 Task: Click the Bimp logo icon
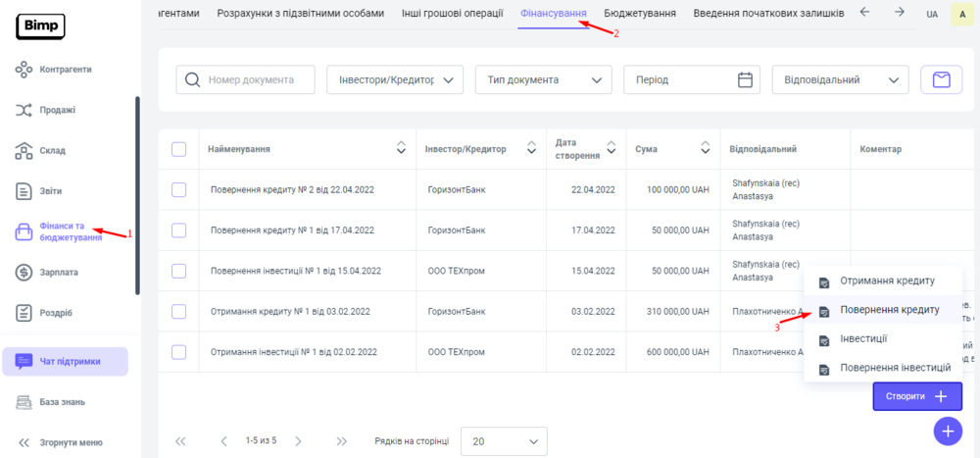pyautogui.click(x=40, y=25)
